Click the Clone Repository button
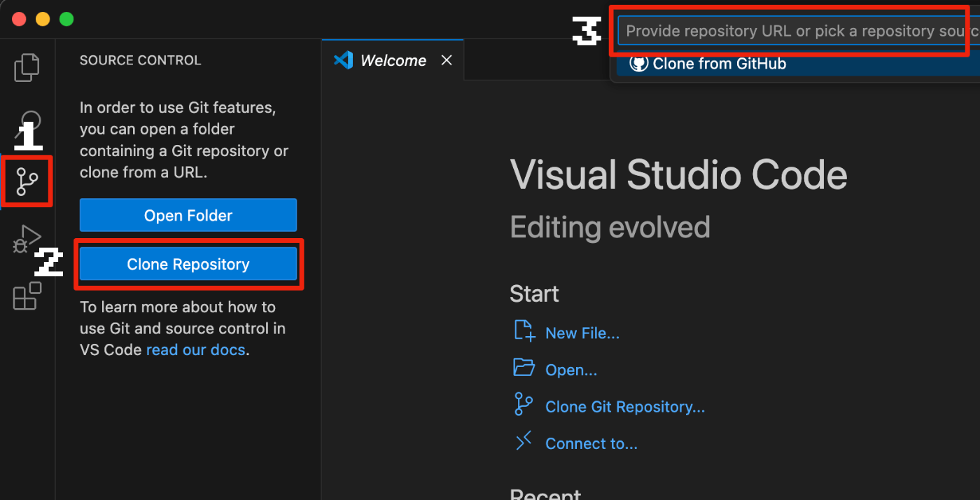 click(188, 265)
